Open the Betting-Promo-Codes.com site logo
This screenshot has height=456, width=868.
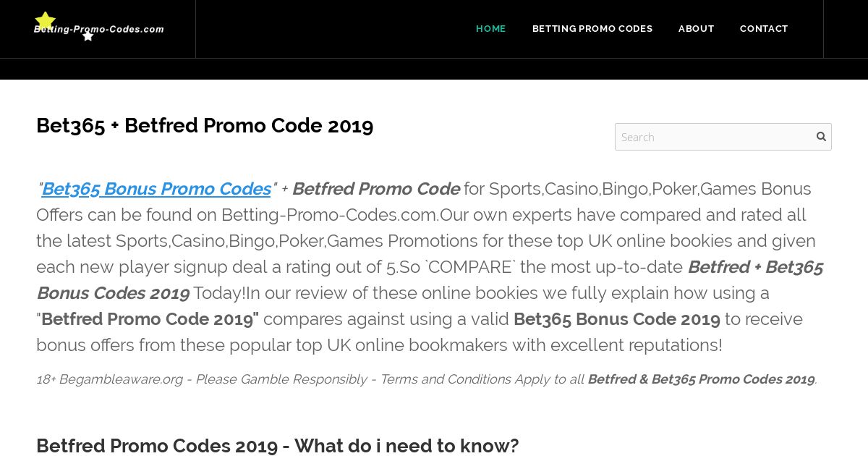(98, 28)
